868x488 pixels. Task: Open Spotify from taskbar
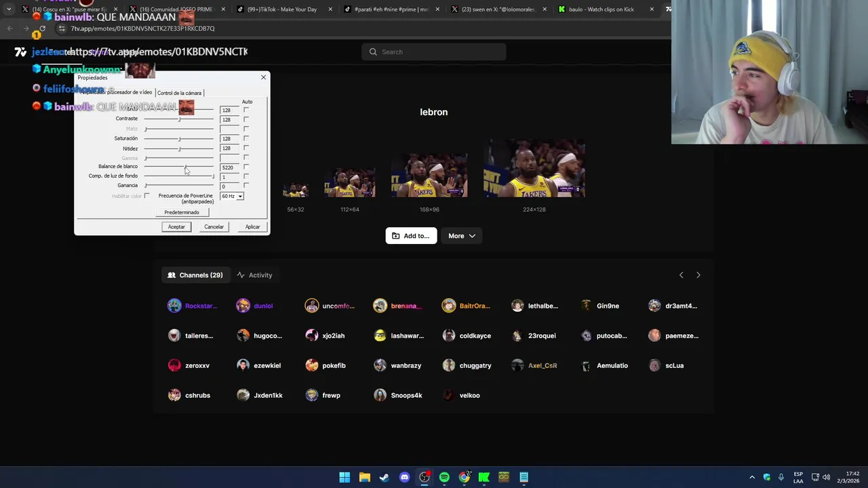pos(444,477)
